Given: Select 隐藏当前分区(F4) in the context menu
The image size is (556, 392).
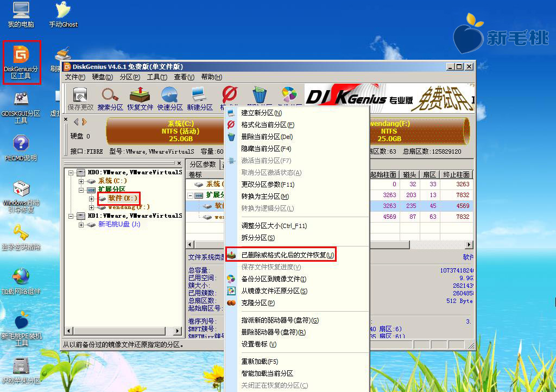Looking at the screenshot, I should click(x=297, y=149).
